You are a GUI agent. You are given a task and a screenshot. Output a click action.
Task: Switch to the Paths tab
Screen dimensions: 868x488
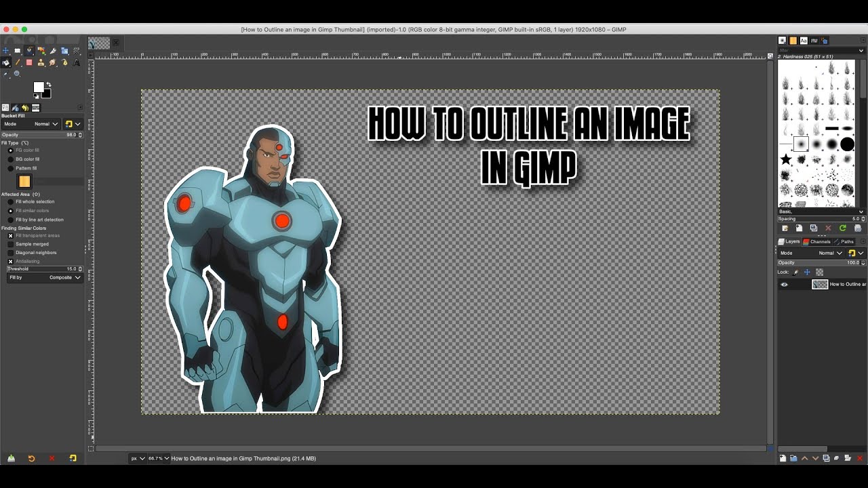(x=844, y=242)
